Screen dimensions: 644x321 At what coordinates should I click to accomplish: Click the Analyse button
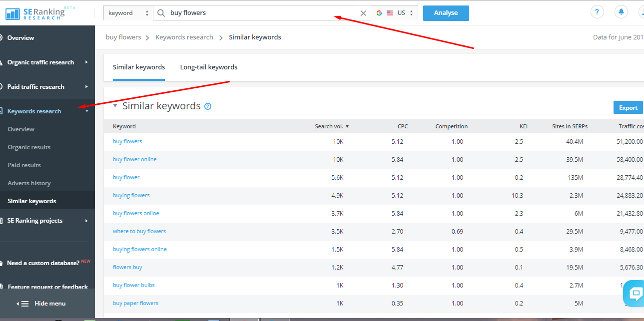point(446,13)
